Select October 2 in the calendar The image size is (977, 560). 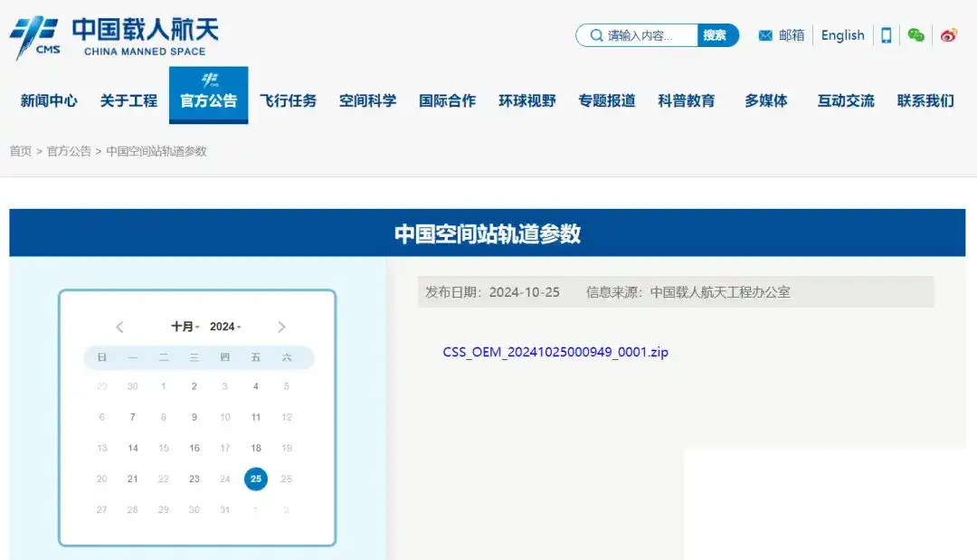194,386
